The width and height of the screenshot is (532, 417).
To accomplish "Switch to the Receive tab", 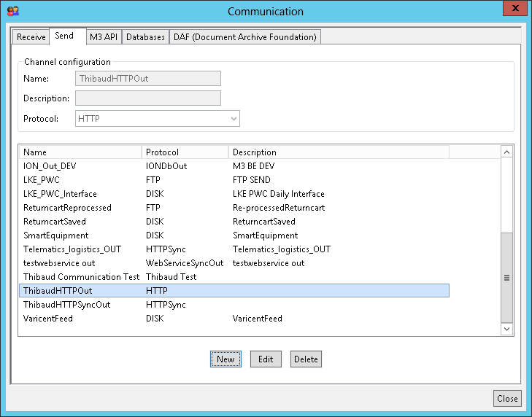I will pyautogui.click(x=31, y=37).
